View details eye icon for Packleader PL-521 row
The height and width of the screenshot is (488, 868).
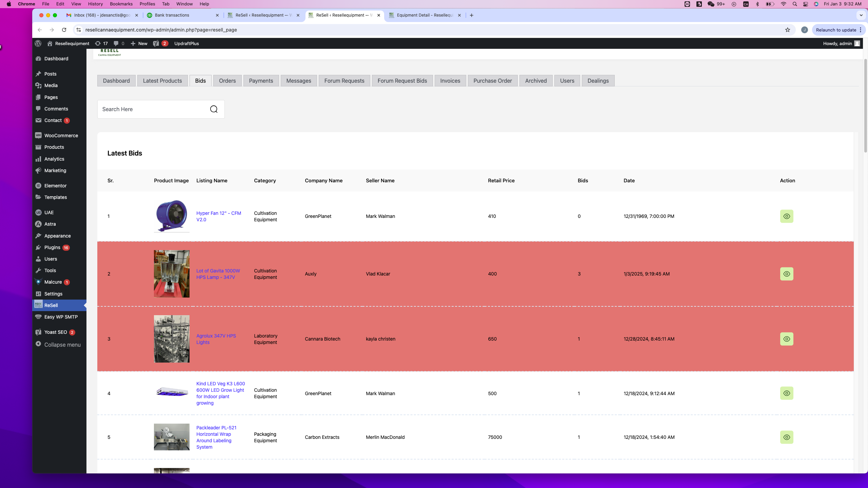pyautogui.click(x=787, y=437)
